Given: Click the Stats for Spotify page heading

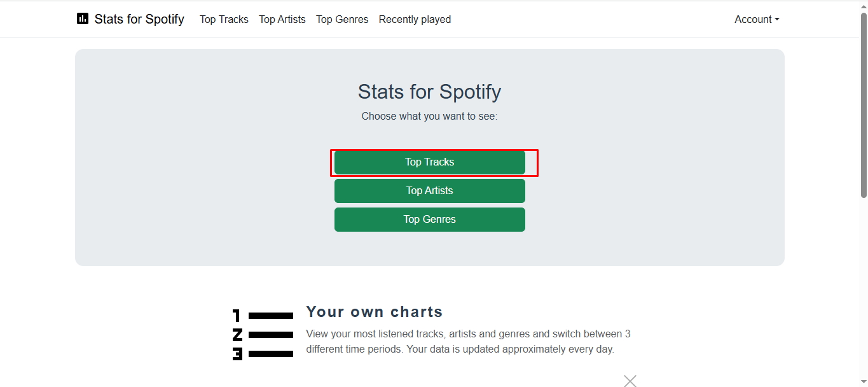Looking at the screenshot, I should (x=429, y=92).
